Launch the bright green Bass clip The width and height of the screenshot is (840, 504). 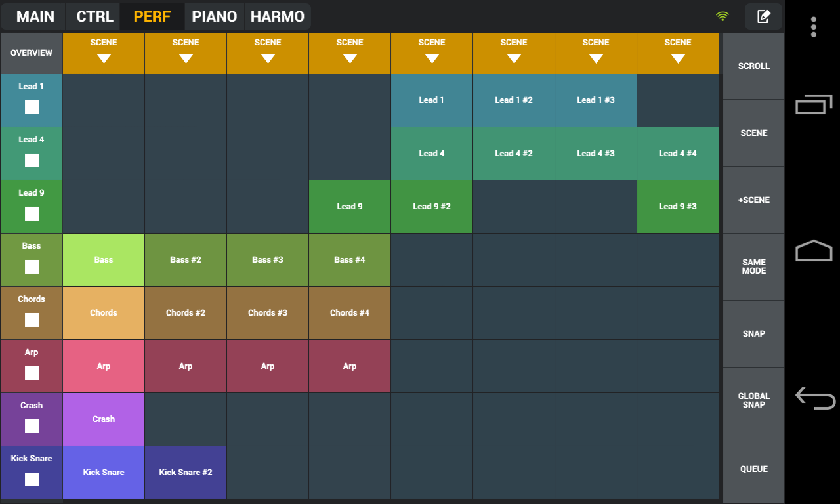104,260
